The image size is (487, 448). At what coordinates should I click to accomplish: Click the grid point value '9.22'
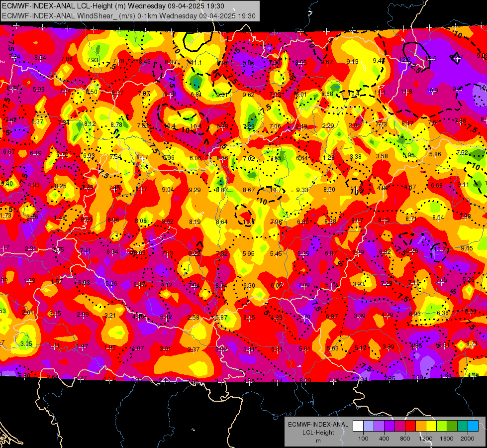point(195,254)
